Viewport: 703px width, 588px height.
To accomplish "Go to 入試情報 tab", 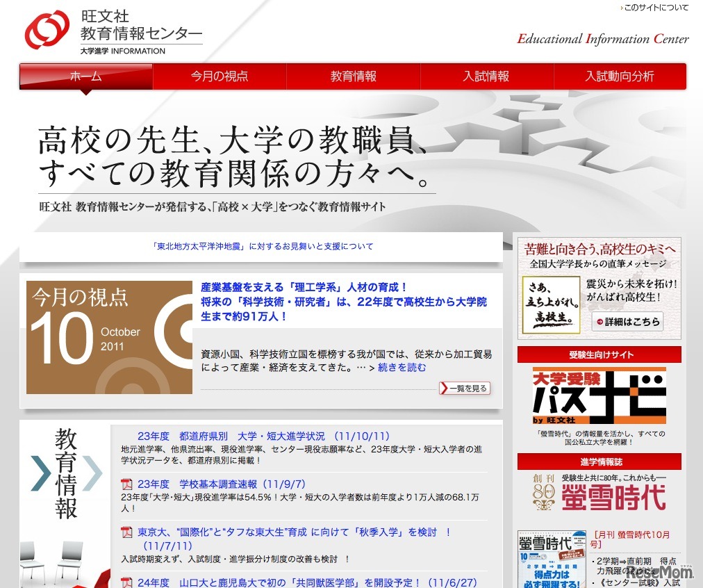I will tap(486, 76).
